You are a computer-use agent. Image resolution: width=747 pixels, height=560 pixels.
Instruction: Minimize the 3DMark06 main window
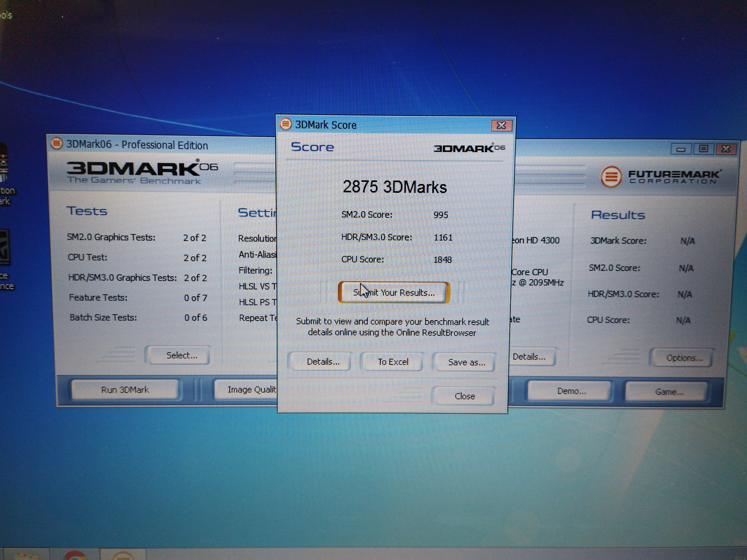[x=680, y=149]
